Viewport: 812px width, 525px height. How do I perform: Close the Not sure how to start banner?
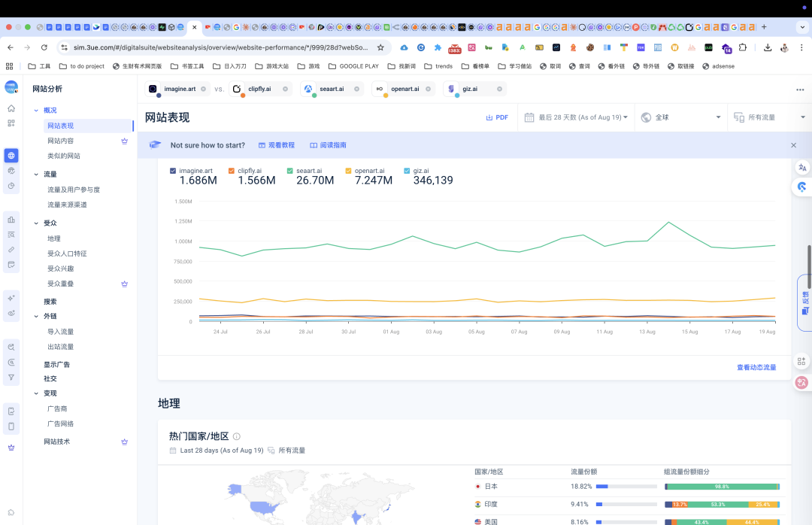pos(793,145)
